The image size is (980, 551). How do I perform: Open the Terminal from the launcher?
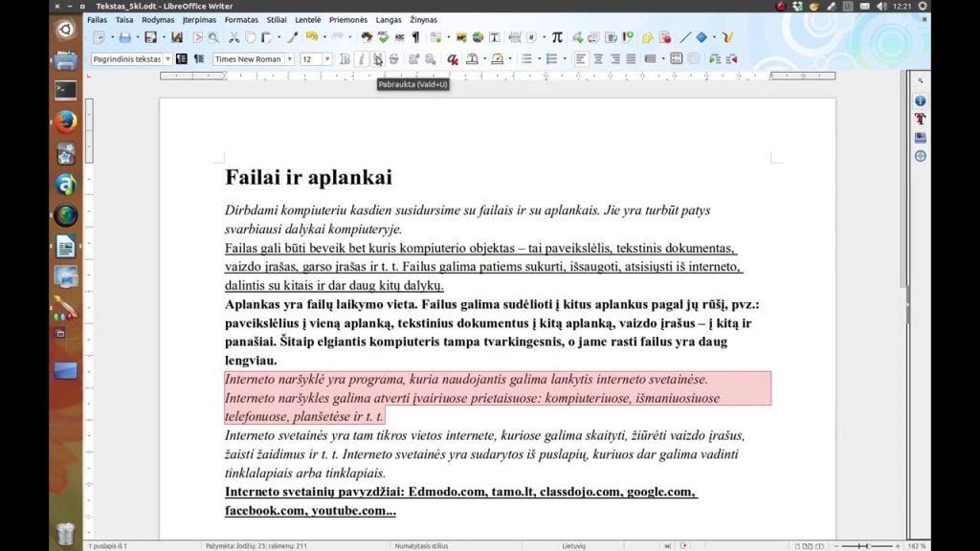66,91
